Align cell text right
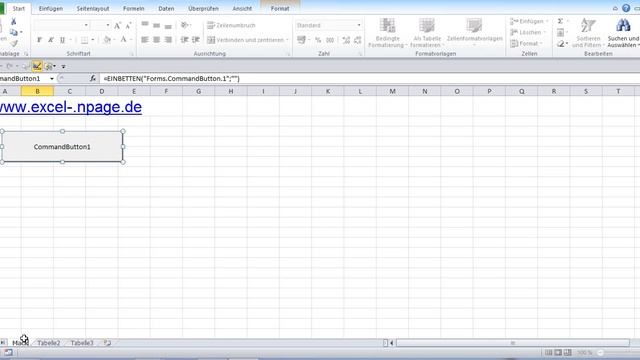Screen dimensions: 640x360 pyautogui.click(x=168, y=40)
